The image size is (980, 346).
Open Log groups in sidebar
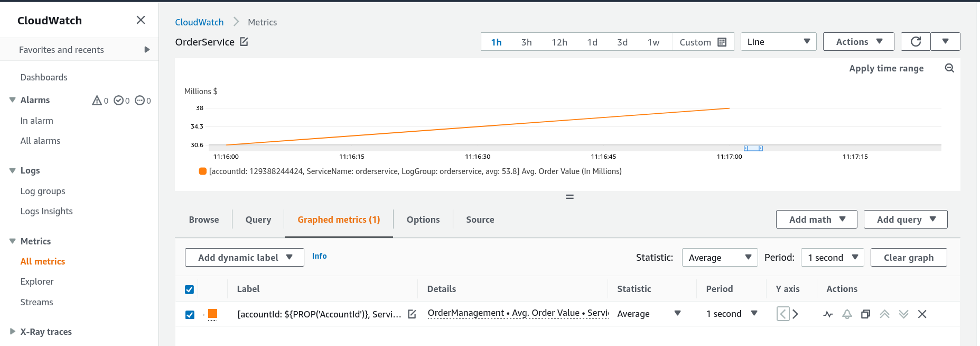coord(43,191)
